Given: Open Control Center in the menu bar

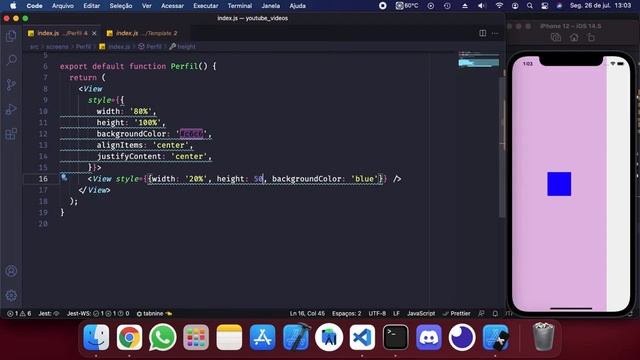Looking at the screenshot, I should click(544, 6).
